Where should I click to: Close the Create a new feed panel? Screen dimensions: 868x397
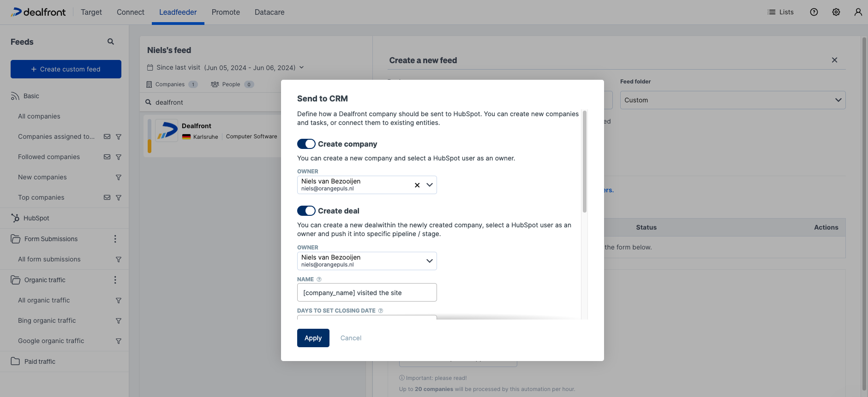[x=834, y=60]
